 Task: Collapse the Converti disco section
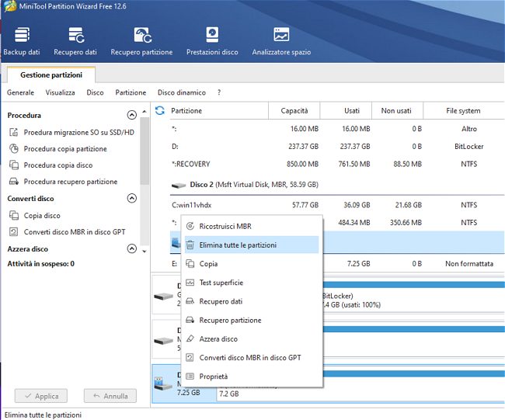tap(132, 198)
